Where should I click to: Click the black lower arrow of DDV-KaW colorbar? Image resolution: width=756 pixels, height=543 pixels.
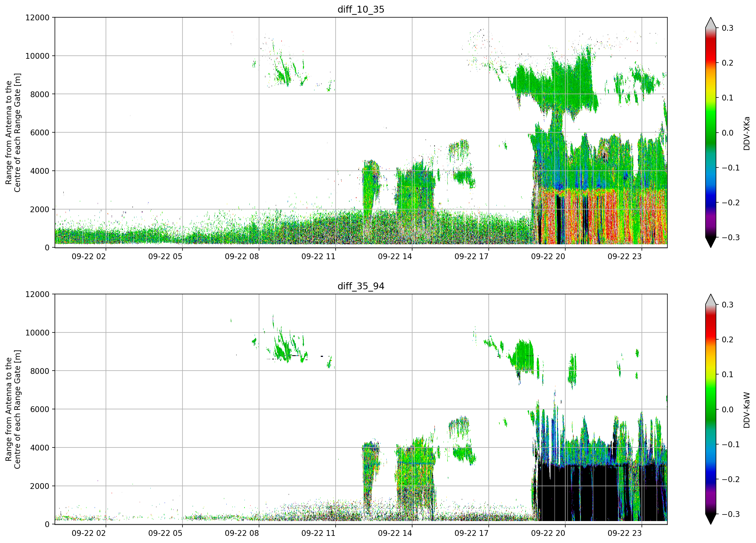point(711,519)
